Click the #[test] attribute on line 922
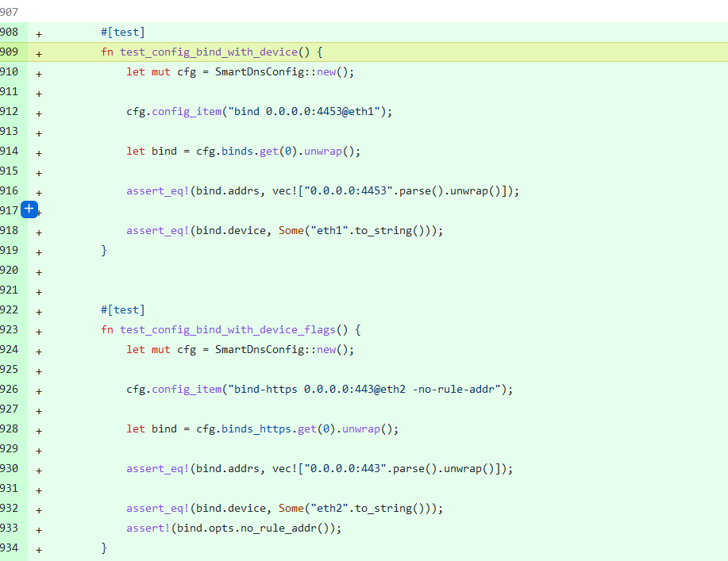This screenshot has height=561, width=728. tap(122, 309)
